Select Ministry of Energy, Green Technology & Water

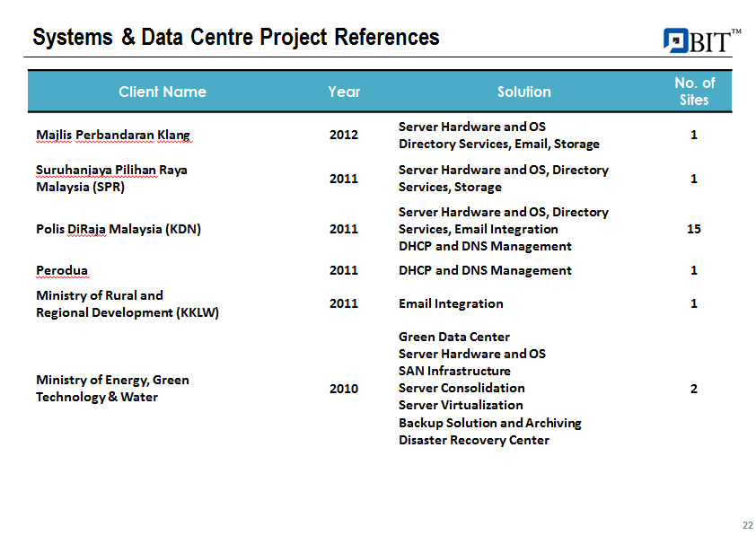point(112,389)
